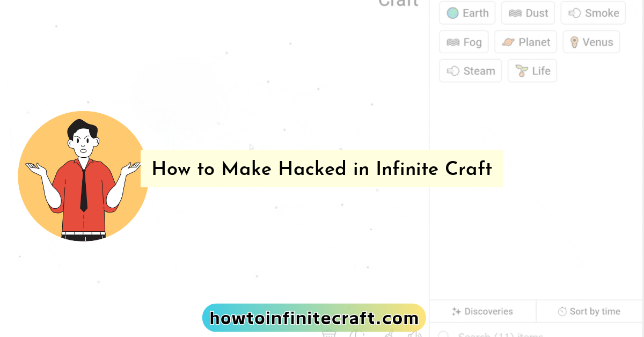Select the Fog element
The height and width of the screenshot is (337, 644).
pyautogui.click(x=464, y=42)
